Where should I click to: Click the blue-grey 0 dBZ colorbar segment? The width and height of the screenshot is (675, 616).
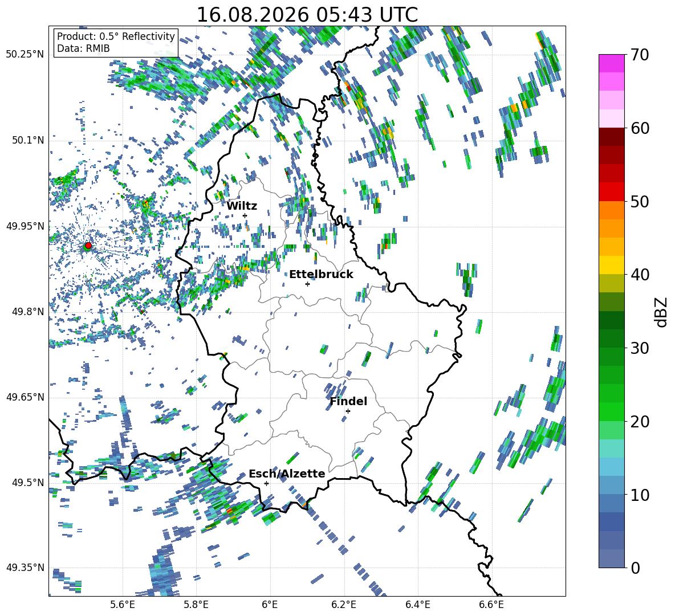611,558
